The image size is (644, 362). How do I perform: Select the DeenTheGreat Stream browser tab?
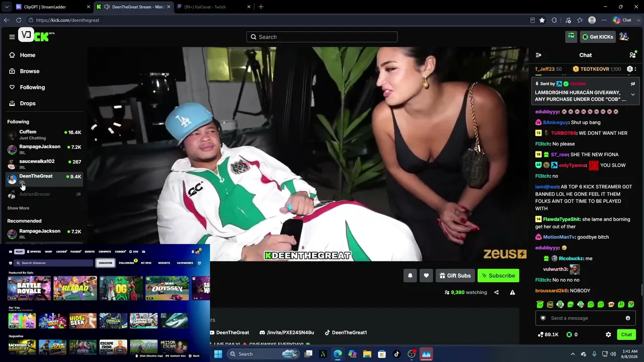[x=133, y=7]
